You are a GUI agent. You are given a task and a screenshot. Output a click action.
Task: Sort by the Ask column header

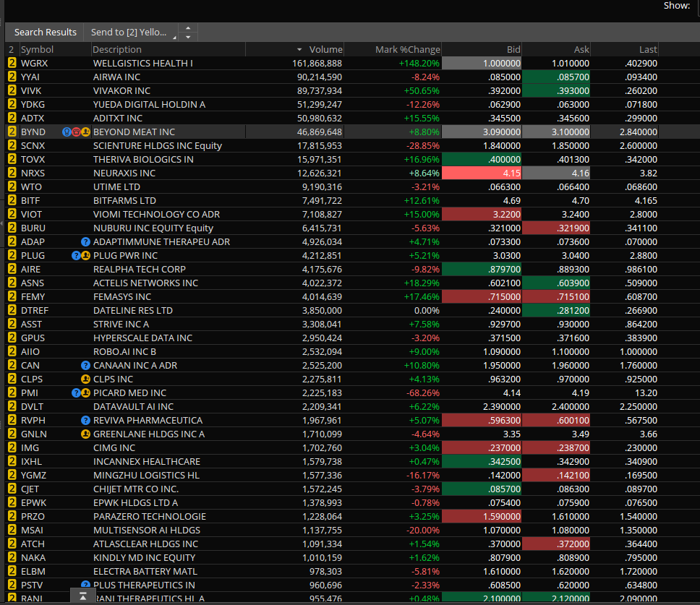click(581, 50)
